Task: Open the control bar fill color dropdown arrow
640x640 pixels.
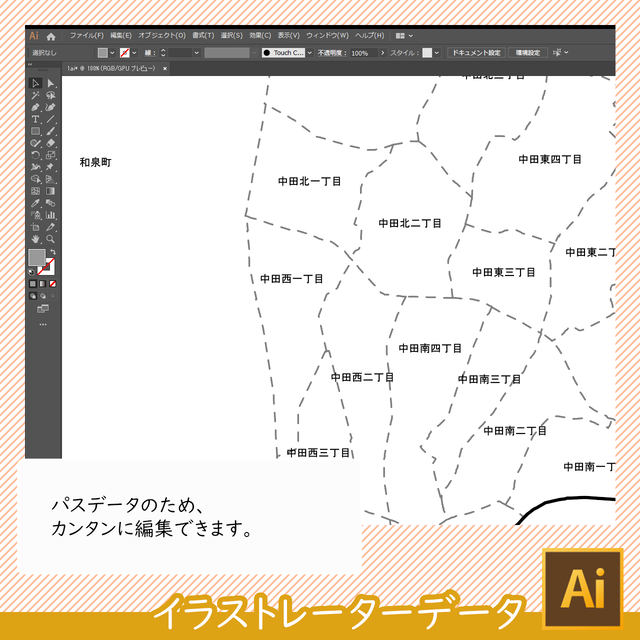Action: pos(112,53)
